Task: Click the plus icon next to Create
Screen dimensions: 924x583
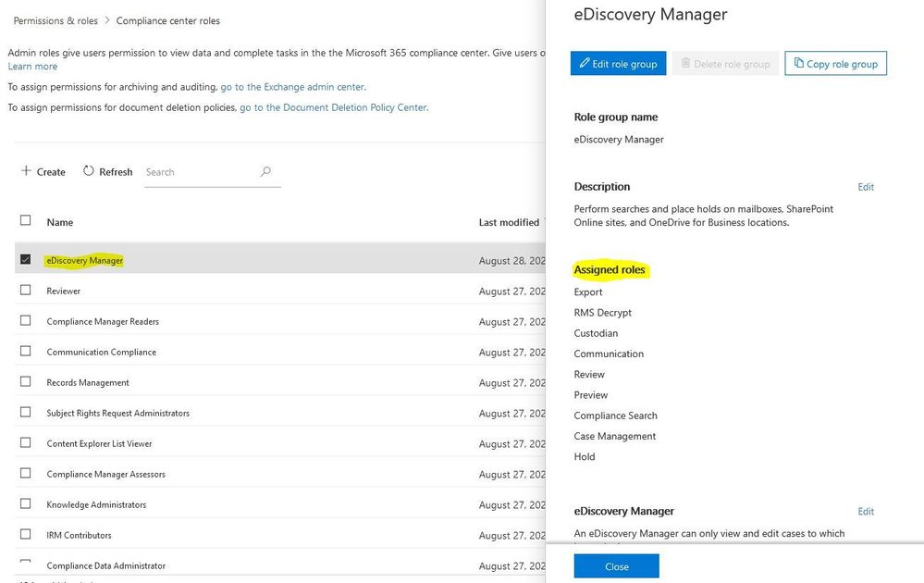Action: point(26,171)
